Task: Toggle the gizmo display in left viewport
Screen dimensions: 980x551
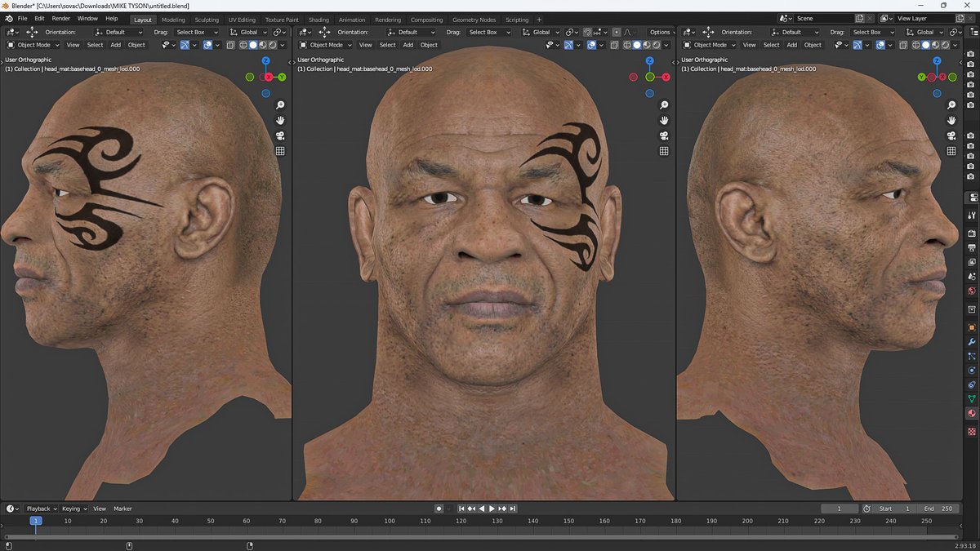Action: (x=185, y=45)
